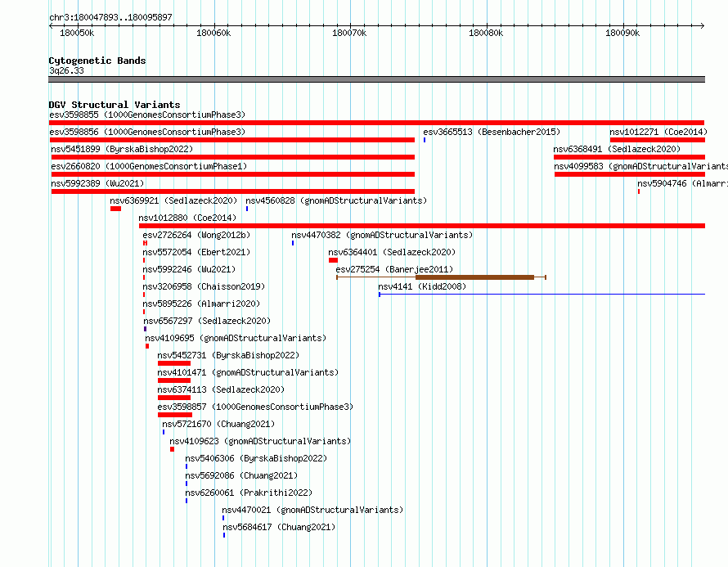The height and width of the screenshot is (567, 728).
Task: Click the small red bar under nsv6369921
Action: point(115,209)
